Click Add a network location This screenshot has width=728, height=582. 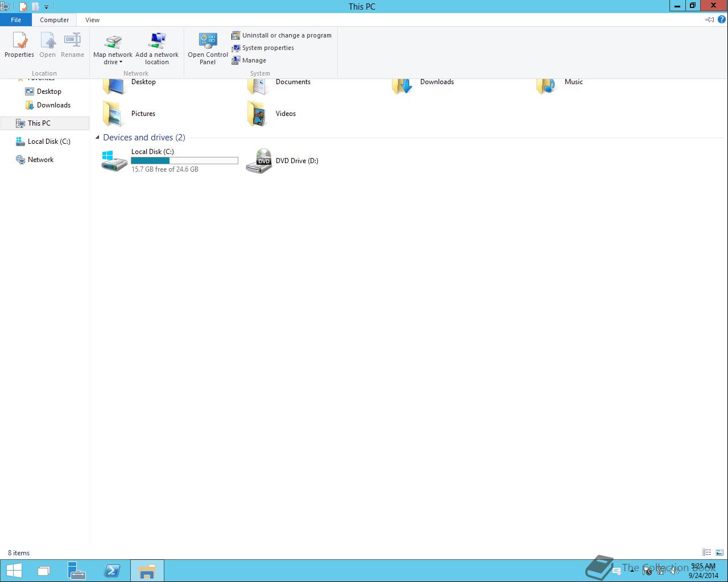(x=157, y=48)
